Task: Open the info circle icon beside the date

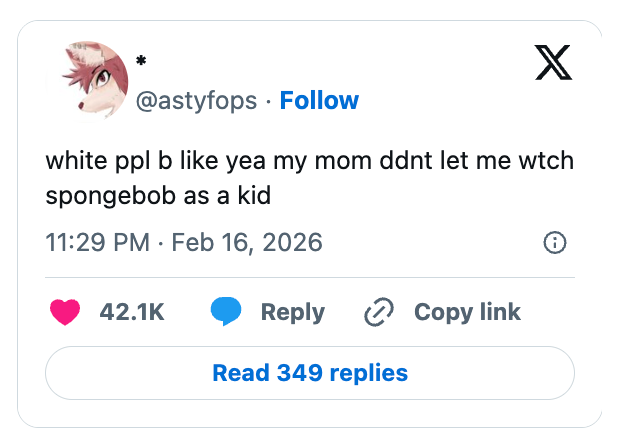Action: [554, 242]
